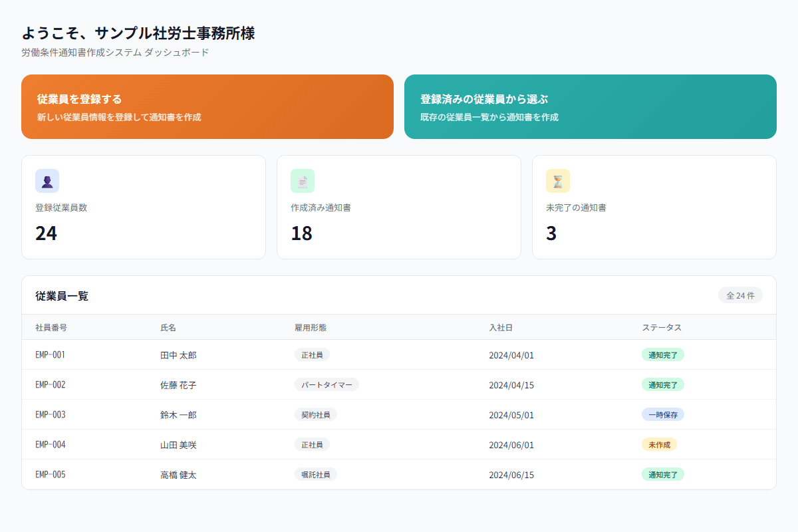Click the 従業員一覧 table heading

[62, 296]
